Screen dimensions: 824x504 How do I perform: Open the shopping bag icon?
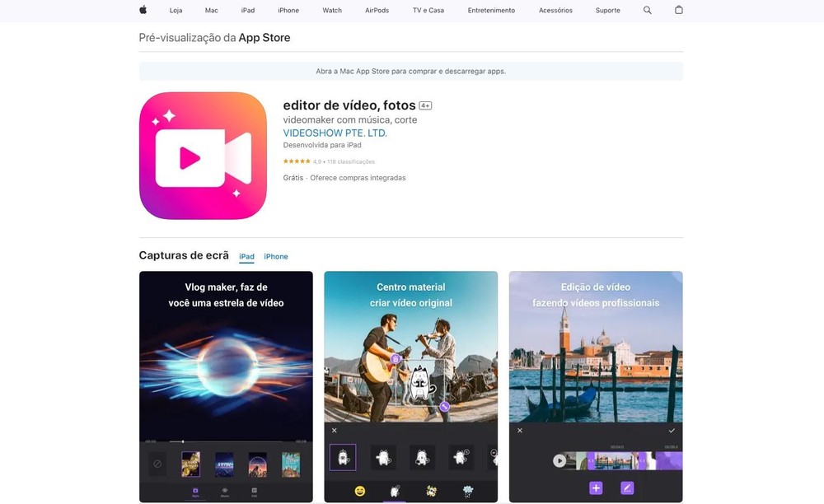pos(679,10)
